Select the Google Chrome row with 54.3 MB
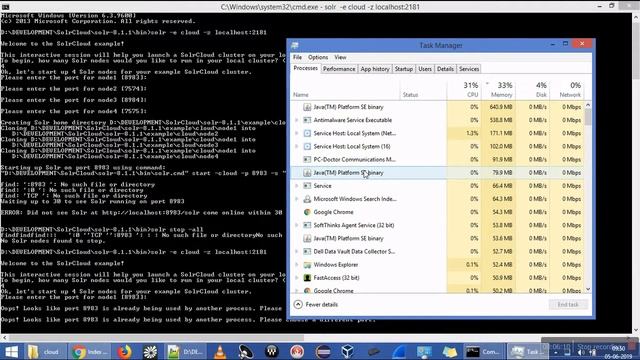The image size is (640, 360). (x=438, y=212)
